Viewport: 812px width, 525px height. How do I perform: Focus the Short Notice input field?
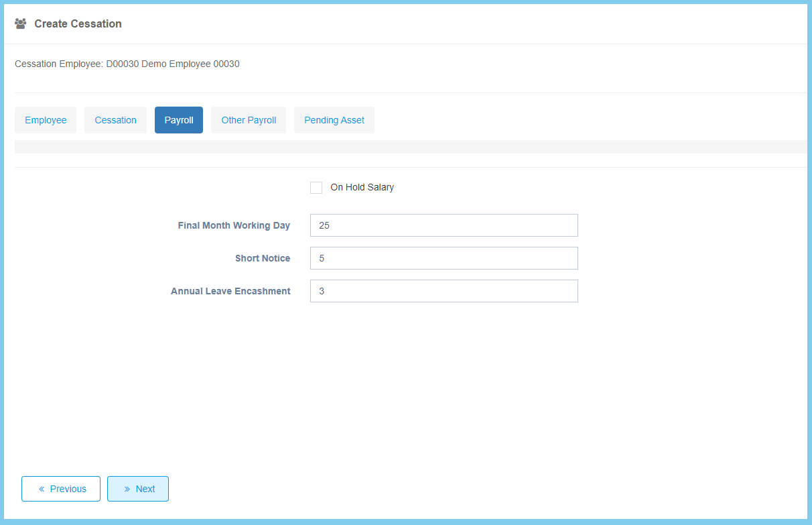pyautogui.click(x=444, y=258)
